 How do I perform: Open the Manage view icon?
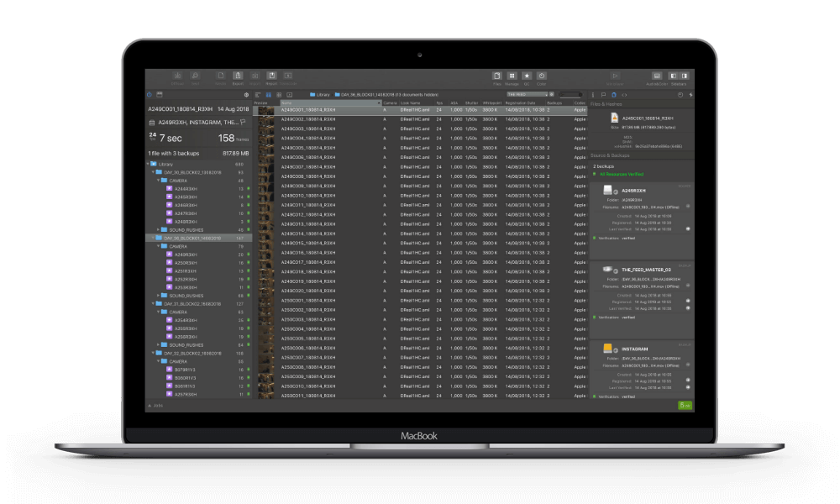point(512,76)
